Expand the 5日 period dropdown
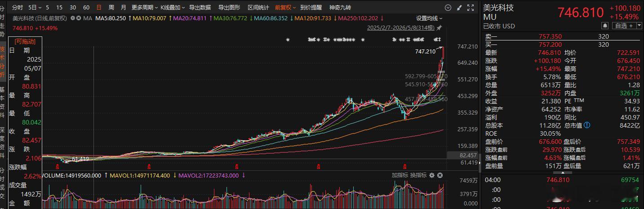Viewport: 644px width, 209px height. pos(35,8)
